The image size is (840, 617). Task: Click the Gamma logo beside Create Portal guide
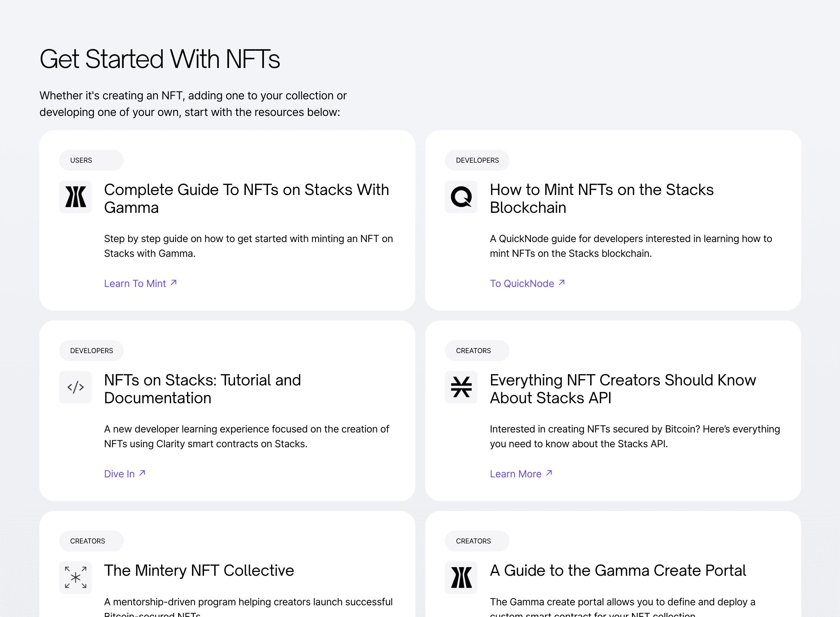click(461, 578)
